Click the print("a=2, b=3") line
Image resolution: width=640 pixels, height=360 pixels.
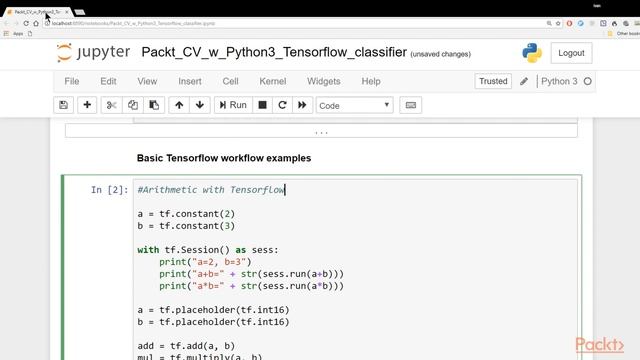[x=205, y=262]
